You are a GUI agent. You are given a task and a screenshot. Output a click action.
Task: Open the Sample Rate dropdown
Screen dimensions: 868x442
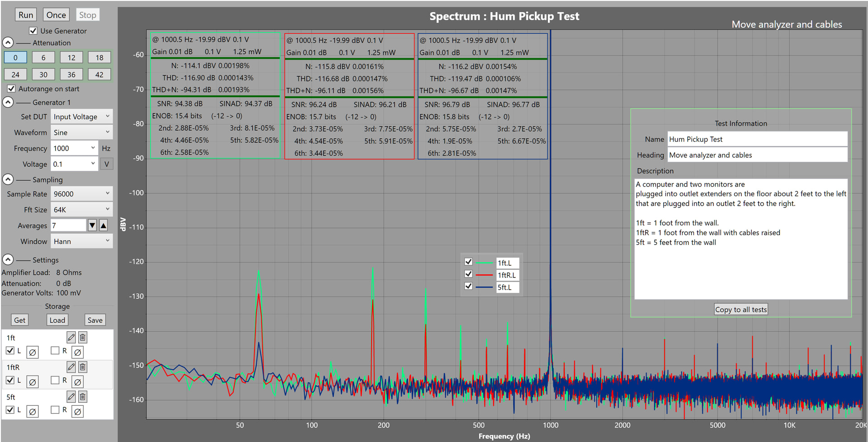[81, 194]
